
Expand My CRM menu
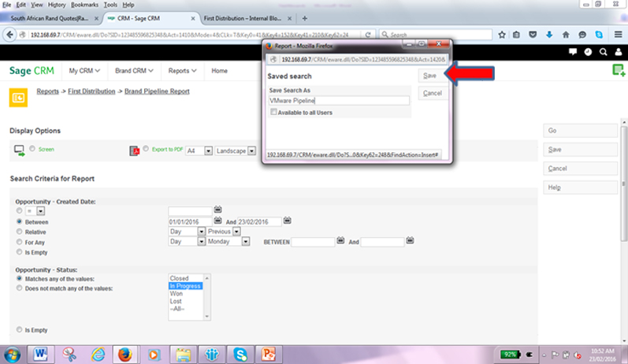[84, 70]
